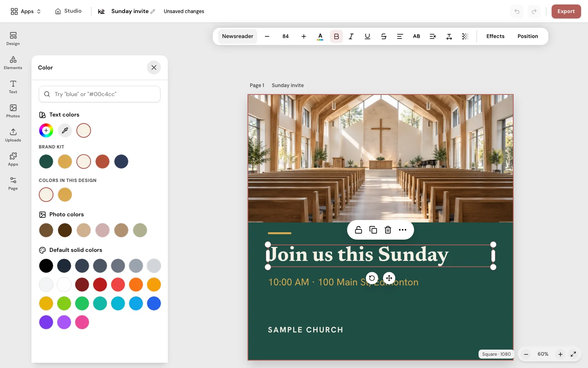This screenshot has height=368, width=588.
Task: Pick the gold swatch in Colors in this design
Action: [x=65, y=195]
